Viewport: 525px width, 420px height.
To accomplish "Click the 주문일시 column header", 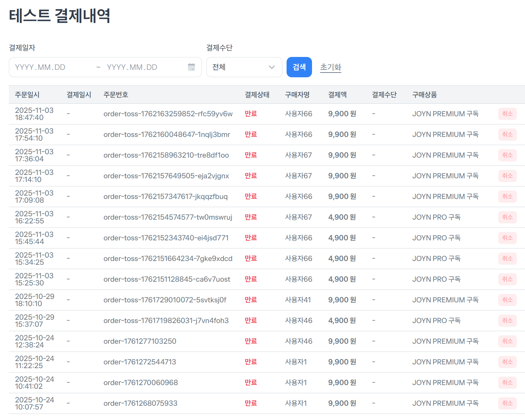I will pyautogui.click(x=27, y=95).
